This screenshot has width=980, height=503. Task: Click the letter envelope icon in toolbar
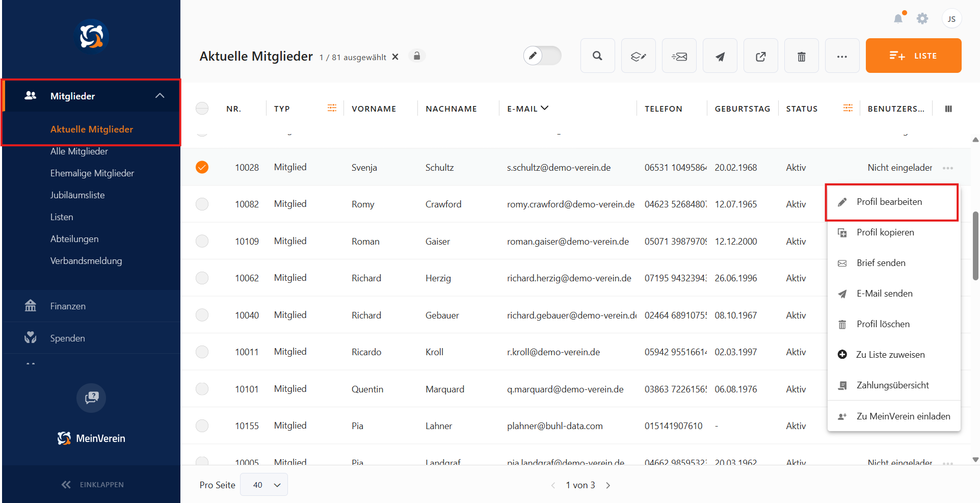[x=679, y=56]
